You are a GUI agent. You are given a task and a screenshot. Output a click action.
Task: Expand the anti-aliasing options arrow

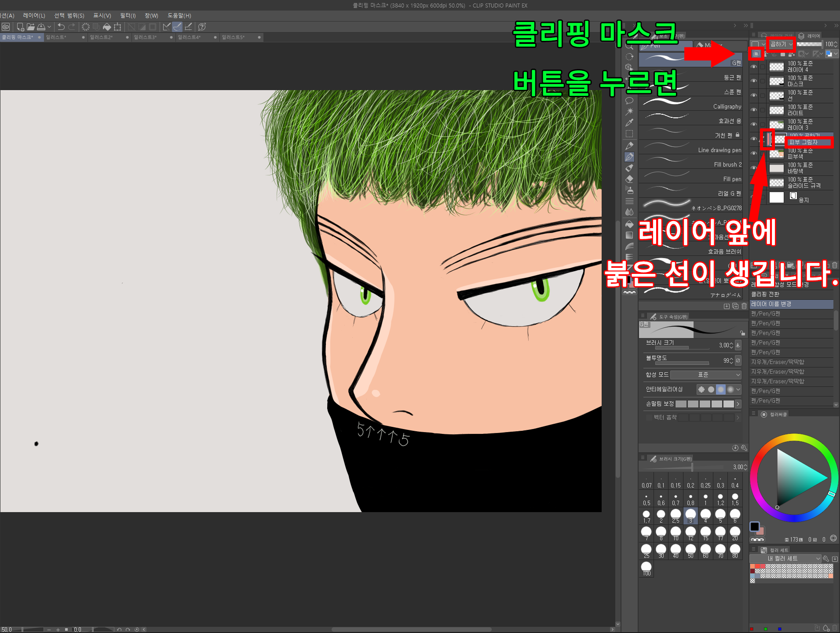[738, 389]
